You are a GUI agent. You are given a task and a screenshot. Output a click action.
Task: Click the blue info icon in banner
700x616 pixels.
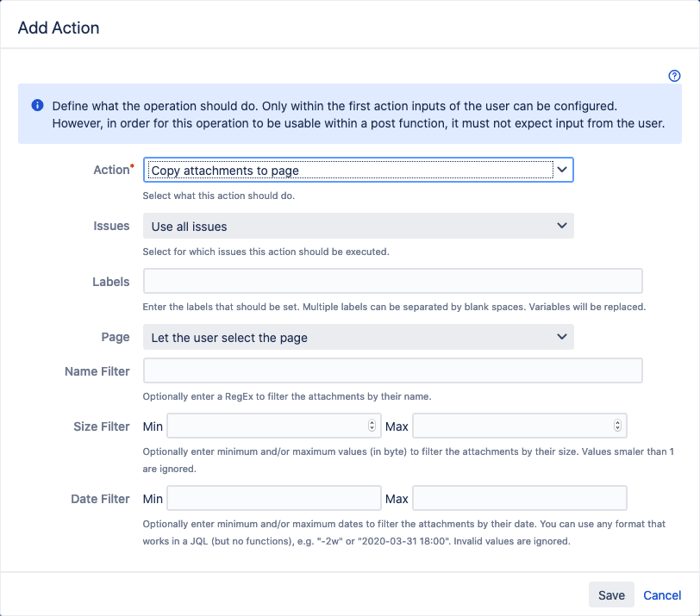[38, 105]
